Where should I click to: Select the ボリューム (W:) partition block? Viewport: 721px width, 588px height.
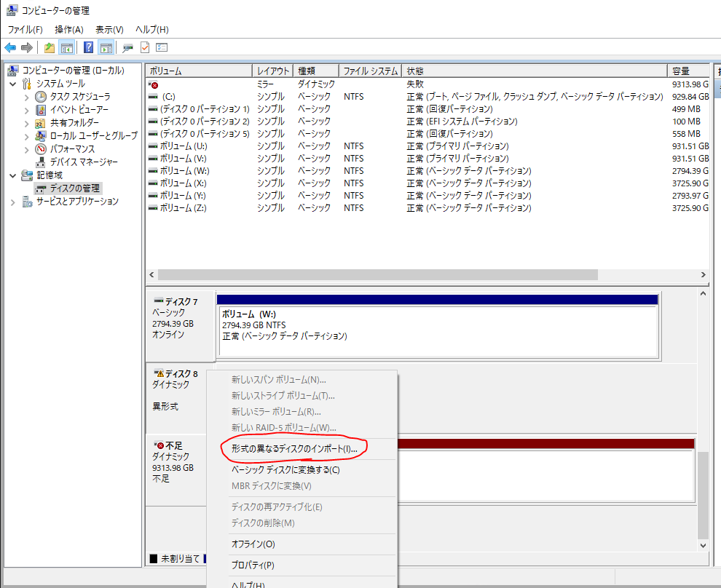point(438,331)
